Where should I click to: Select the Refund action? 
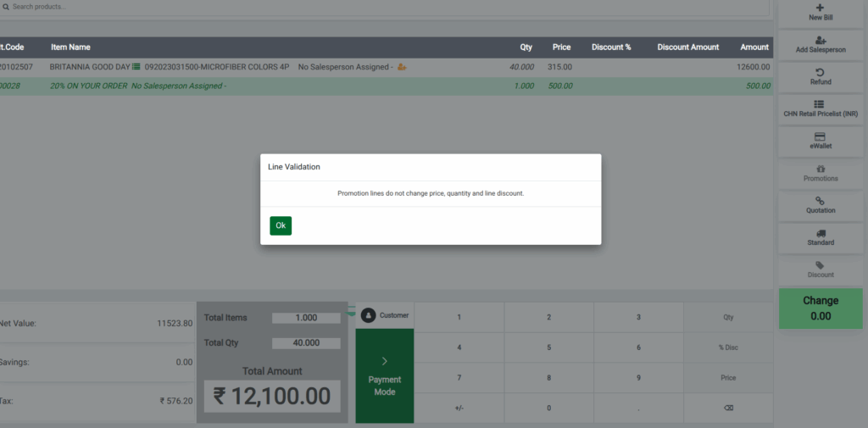821,77
